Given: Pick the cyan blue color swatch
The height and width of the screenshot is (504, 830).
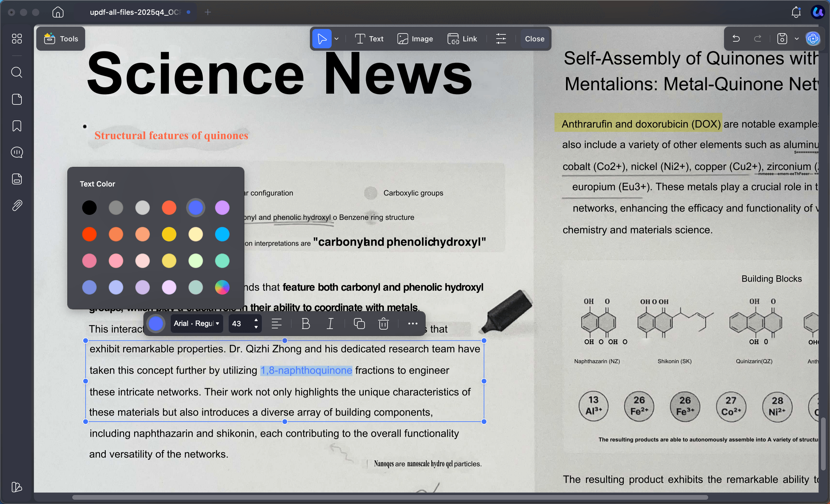Looking at the screenshot, I should [x=222, y=234].
